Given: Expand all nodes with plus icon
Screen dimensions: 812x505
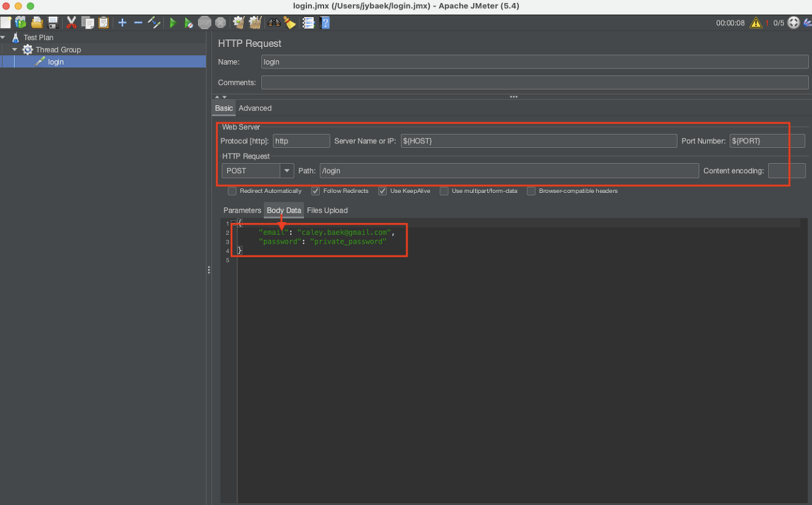Looking at the screenshot, I should click(122, 23).
